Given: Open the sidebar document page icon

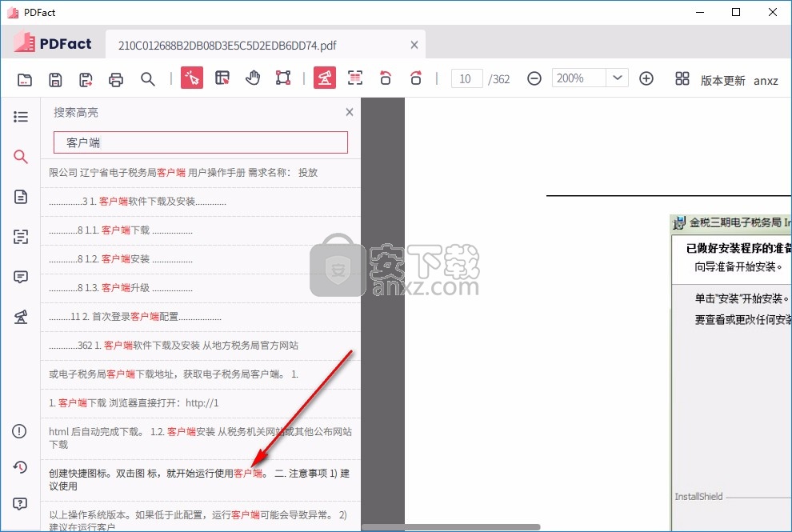Looking at the screenshot, I should click(20, 197).
